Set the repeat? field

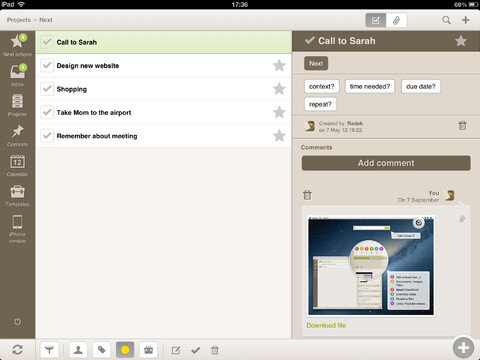[320, 104]
